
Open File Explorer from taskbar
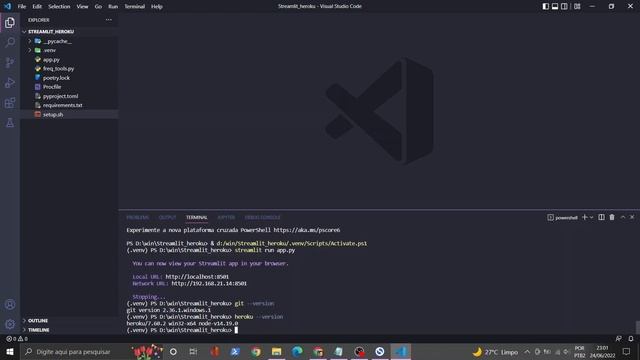(276, 351)
